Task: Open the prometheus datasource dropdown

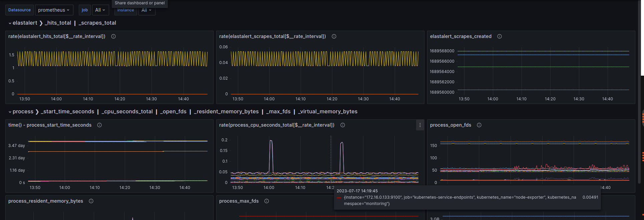Action: click(x=54, y=10)
